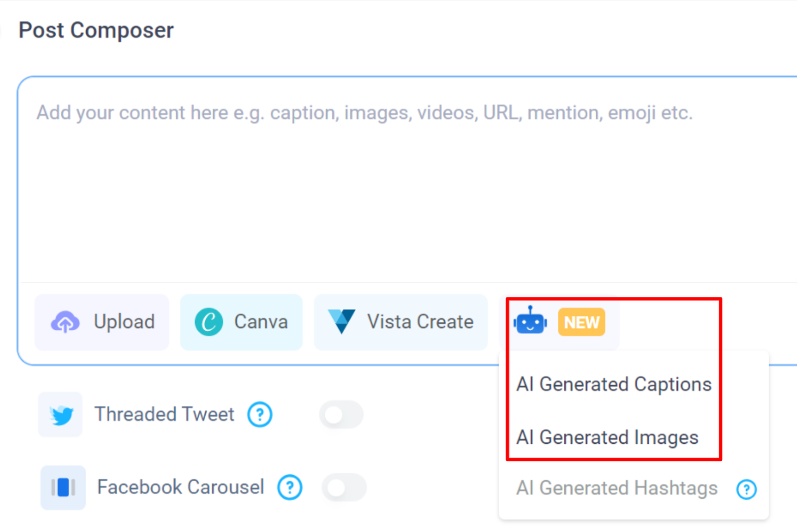Image resolution: width=797 pixels, height=532 pixels.
Task: Enable the Threaded Tweet toggle
Action: (341, 414)
